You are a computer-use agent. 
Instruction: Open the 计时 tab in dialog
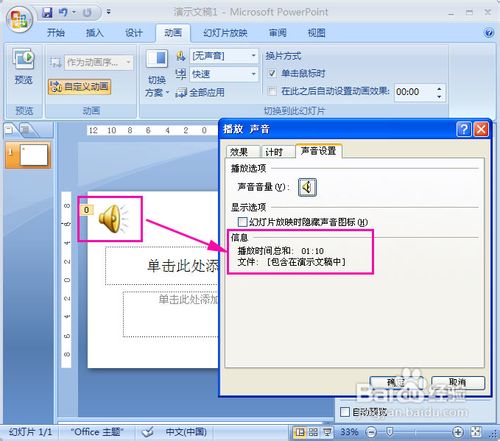coord(277,152)
